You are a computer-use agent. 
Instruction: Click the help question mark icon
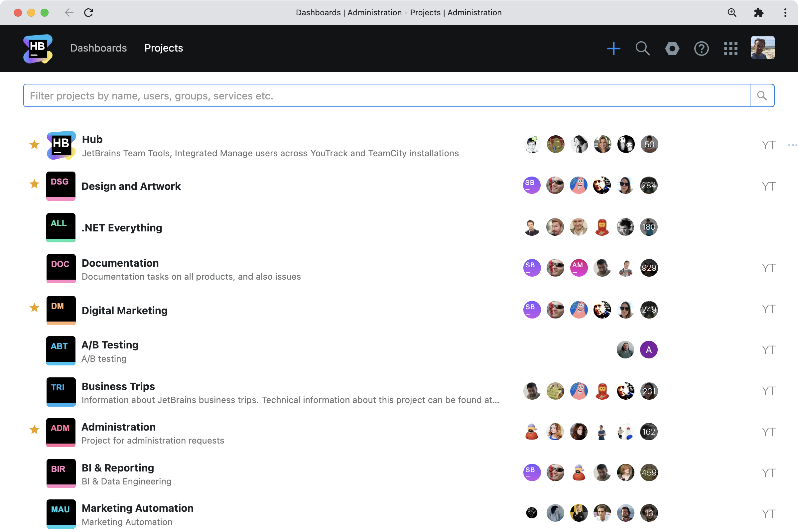click(x=701, y=49)
